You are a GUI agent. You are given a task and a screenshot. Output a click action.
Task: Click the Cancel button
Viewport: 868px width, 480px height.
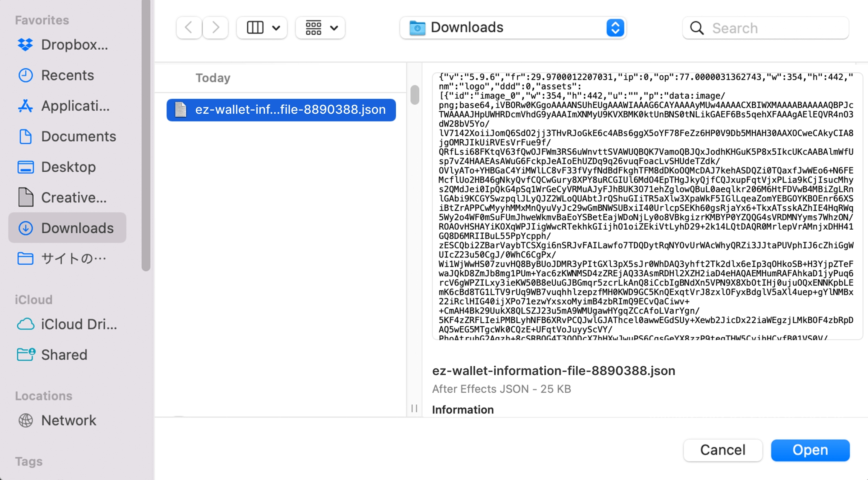pos(722,450)
